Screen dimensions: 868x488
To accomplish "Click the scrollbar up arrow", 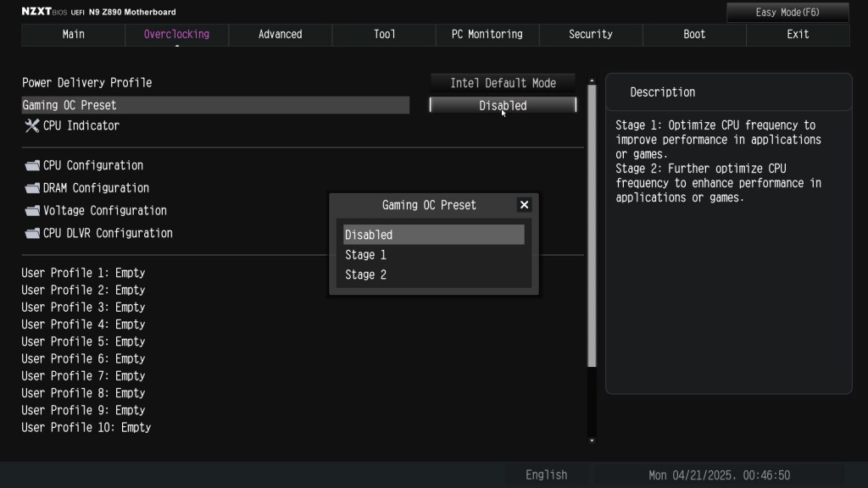I will point(592,80).
